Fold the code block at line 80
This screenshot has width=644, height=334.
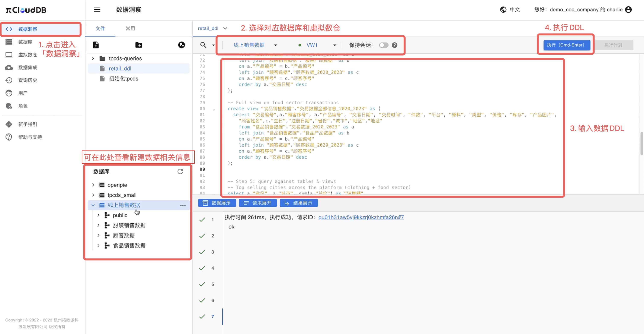pyautogui.click(x=214, y=109)
